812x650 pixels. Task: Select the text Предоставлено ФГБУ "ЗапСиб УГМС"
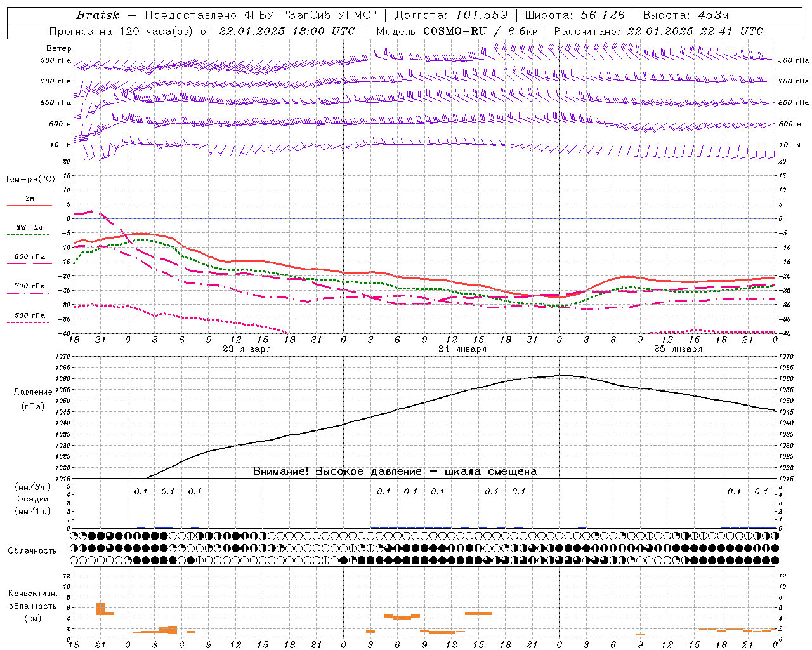point(261,15)
